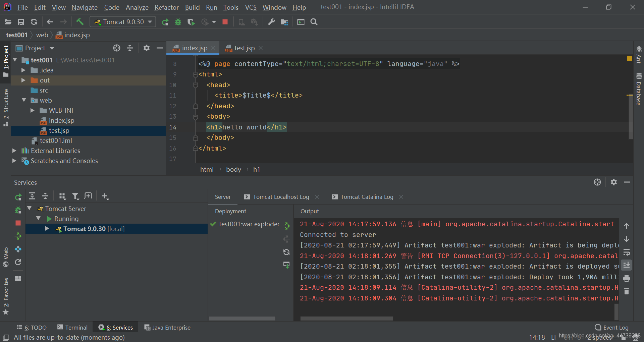Open the Java Enterprise tool window button
This screenshot has height=342, width=644.
[167, 328]
